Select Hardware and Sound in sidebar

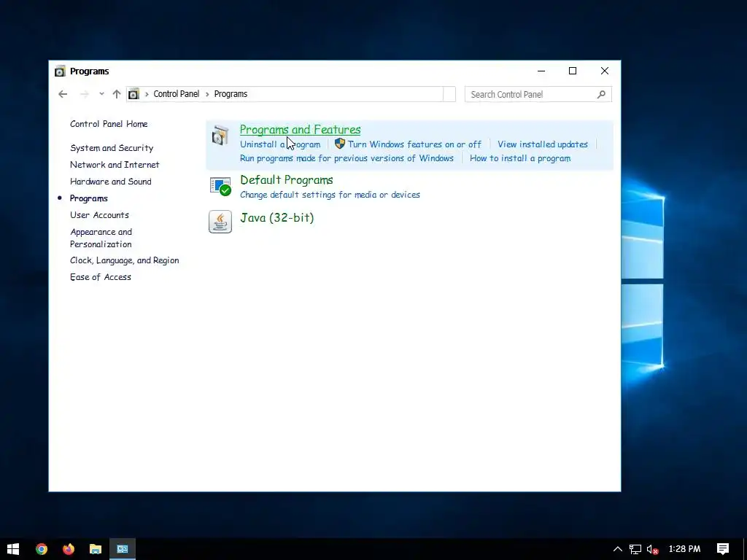point(111,182)
